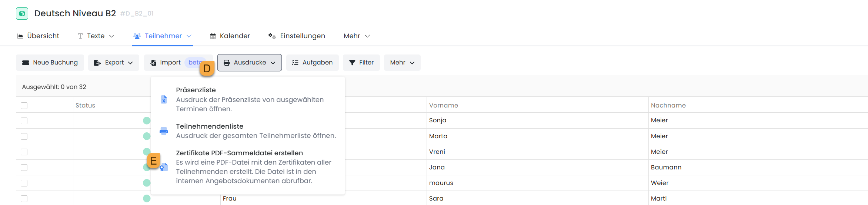Viewport: 868px width, 205px height.
Task: Expand the Export dropdown
Action: [x=113, y=63]
